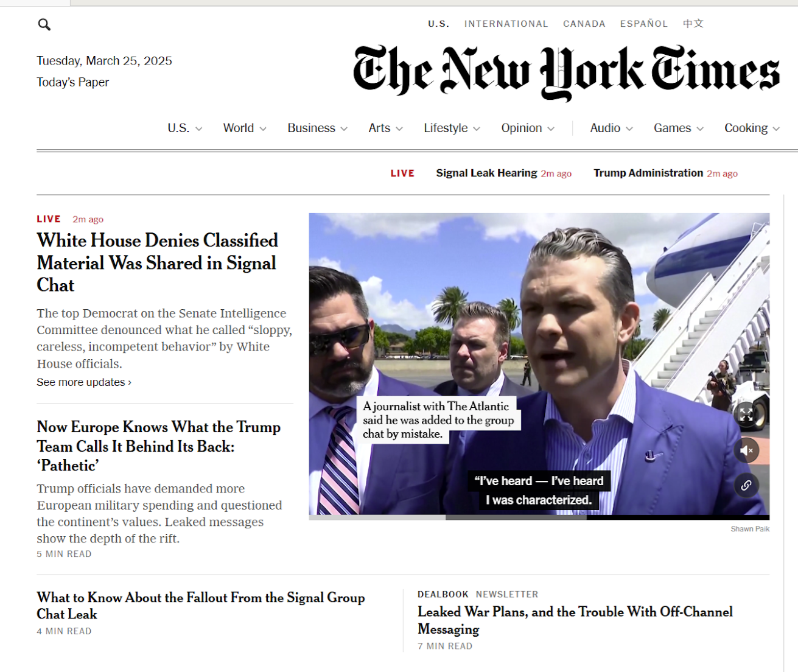
Task: Expand the U.S. section dropdown
Action: point(185,128)
